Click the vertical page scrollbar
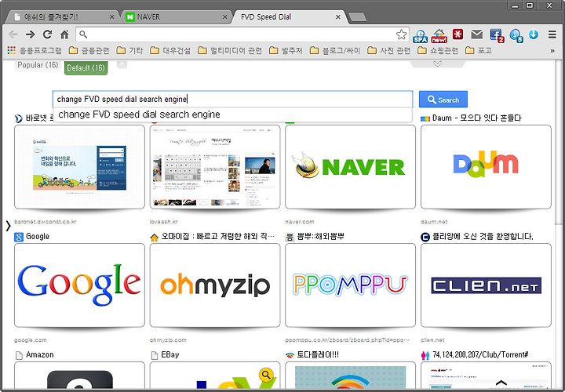This screenshot has width=565, height=392. click(x=559, y=144)
